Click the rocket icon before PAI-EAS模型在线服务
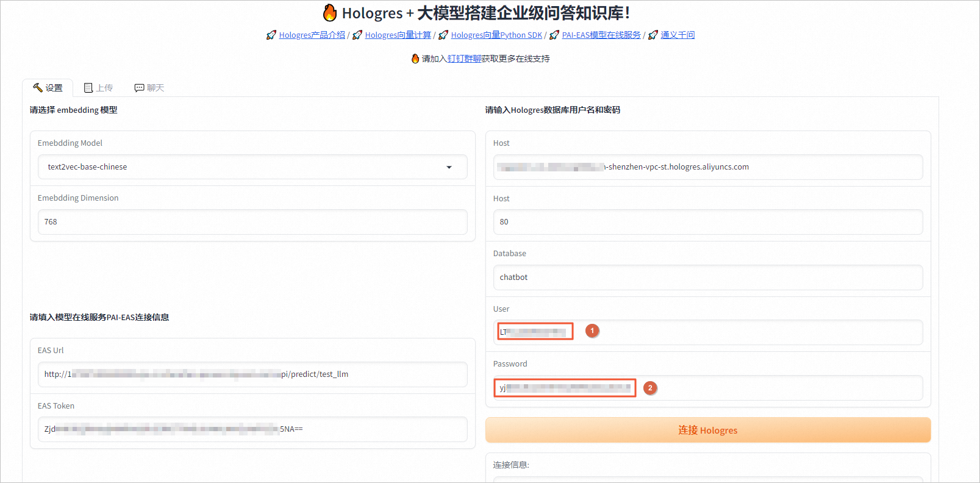This screenshot has width=980, height=483. point(554,35)
